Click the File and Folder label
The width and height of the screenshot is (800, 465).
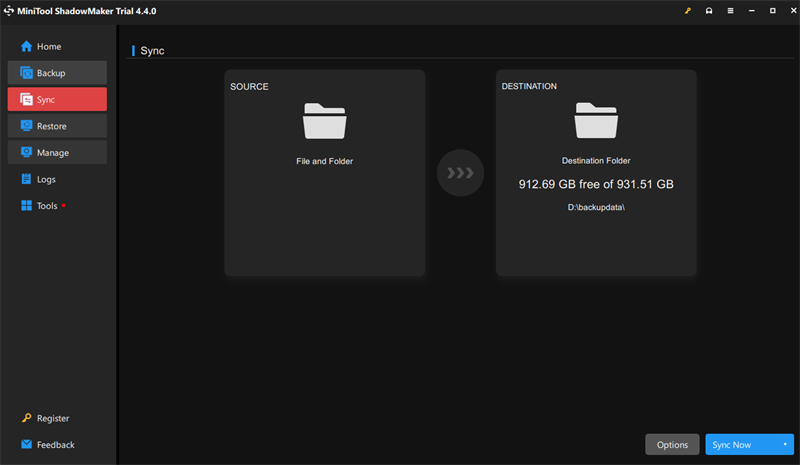click(x=324, y=161)
